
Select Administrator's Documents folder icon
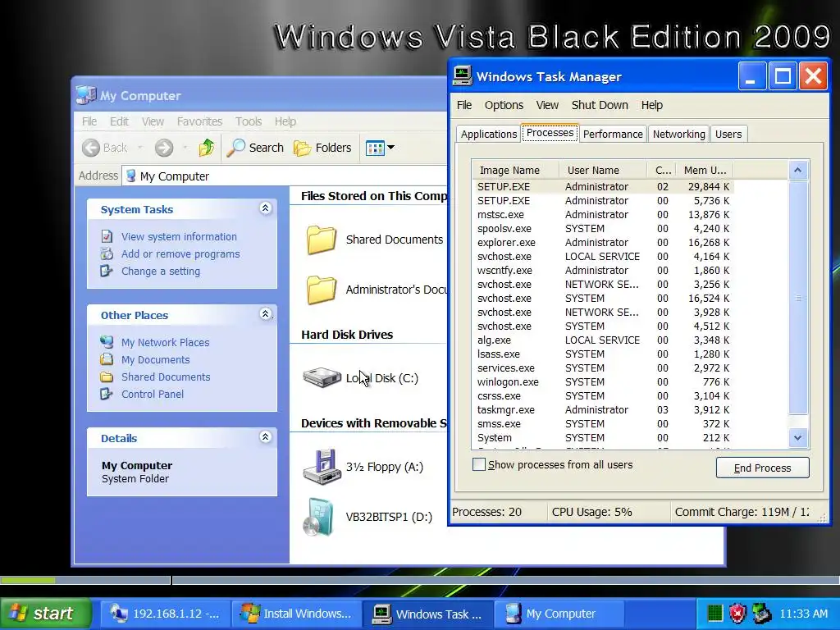(x=322, y=290)
